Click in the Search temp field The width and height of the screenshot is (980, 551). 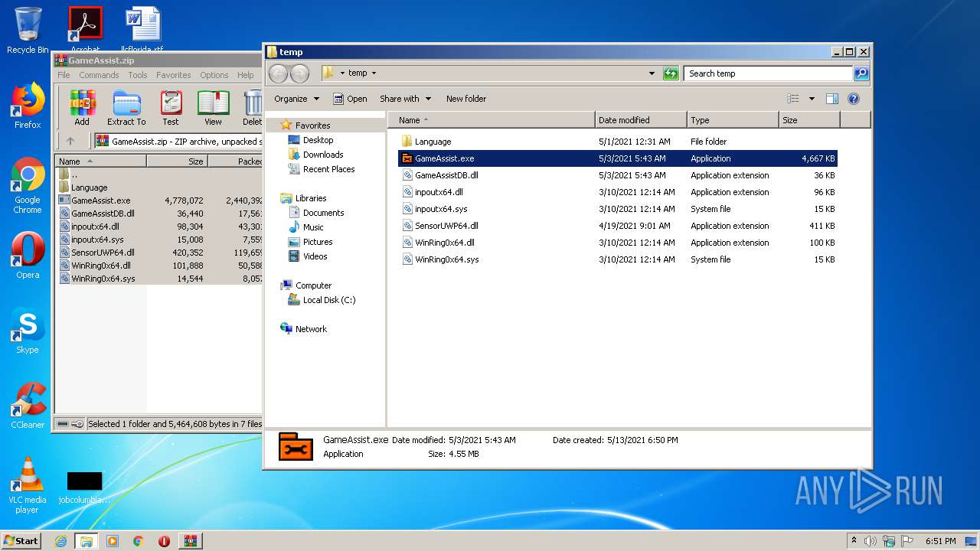tap(768, 73)
